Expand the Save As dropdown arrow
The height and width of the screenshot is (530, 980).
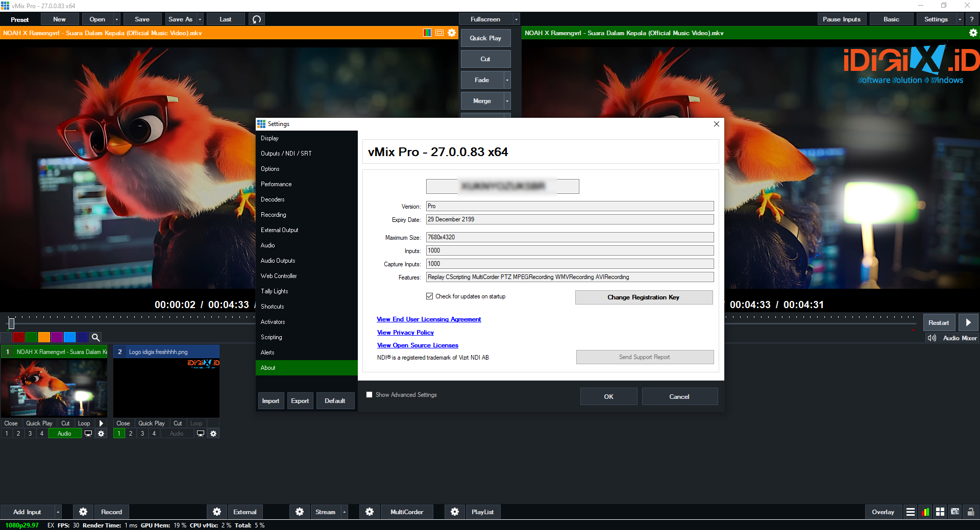click(x=200, y=19)
